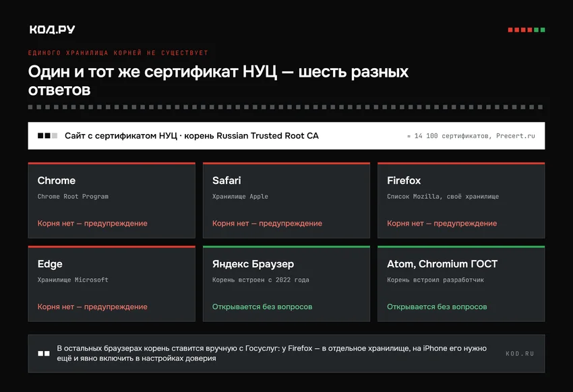This screenshot has height=392, width=573.
Task: Click '14 100 сертификатов, Precert.ru' text
Action: click(x=475, y=136)
